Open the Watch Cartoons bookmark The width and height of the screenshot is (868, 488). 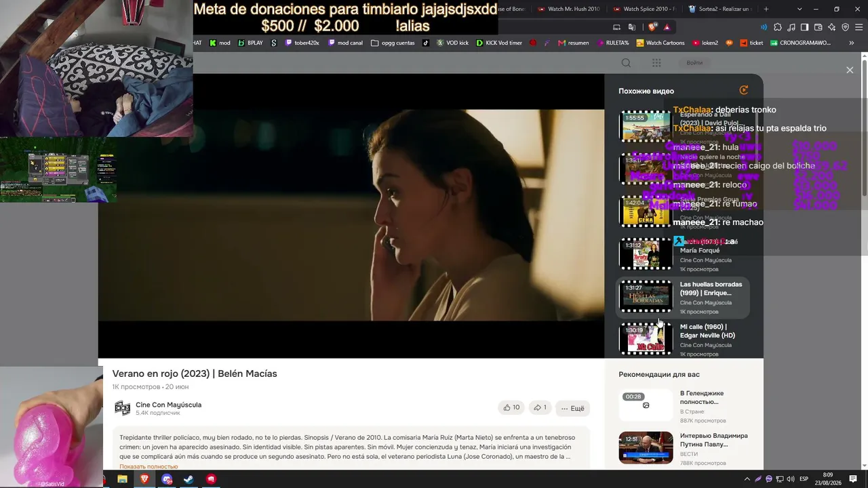[660, 43]
